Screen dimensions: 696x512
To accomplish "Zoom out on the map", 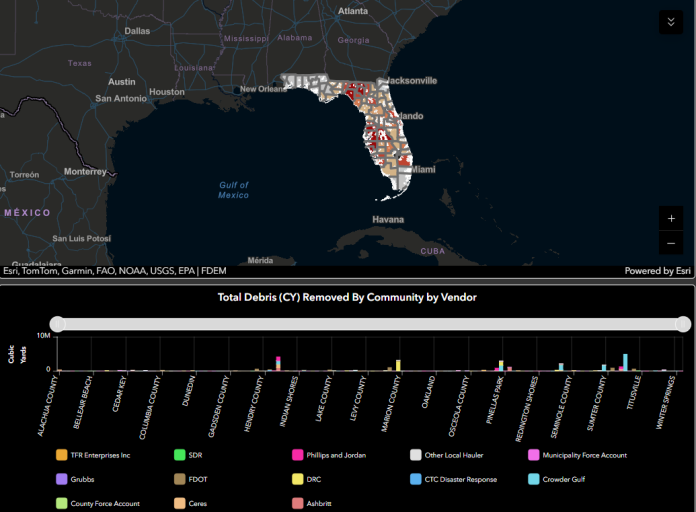I will tap(671, 243).
